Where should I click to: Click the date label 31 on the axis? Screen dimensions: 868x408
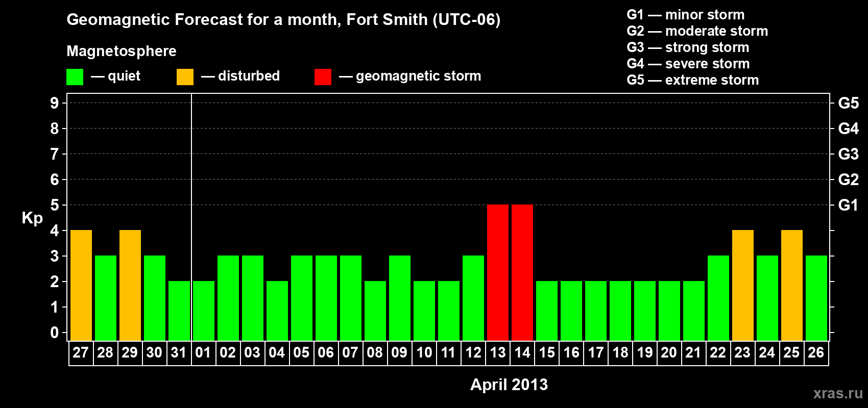pos(179,352)
